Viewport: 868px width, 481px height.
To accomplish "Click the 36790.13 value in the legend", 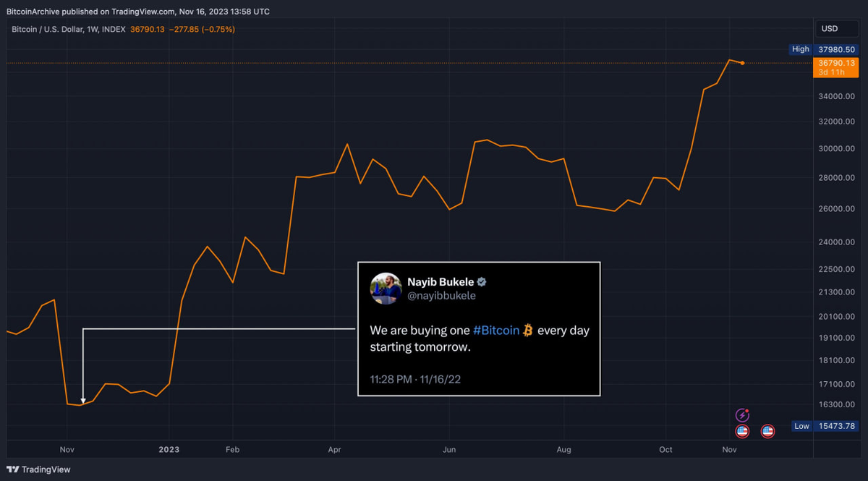I will click(x=148, y=29).
